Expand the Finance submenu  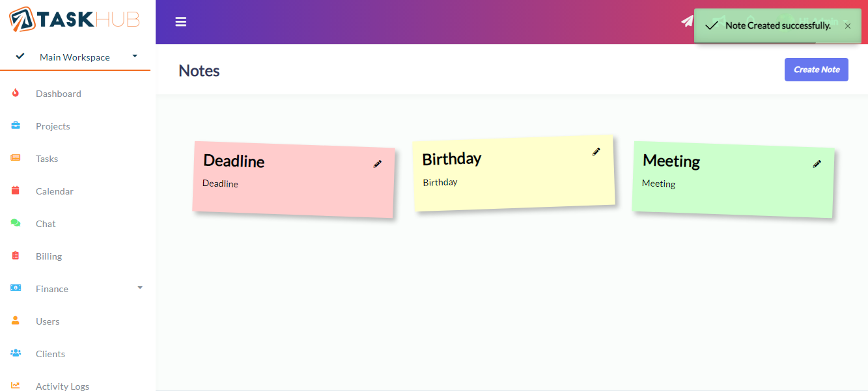(140, 288)
